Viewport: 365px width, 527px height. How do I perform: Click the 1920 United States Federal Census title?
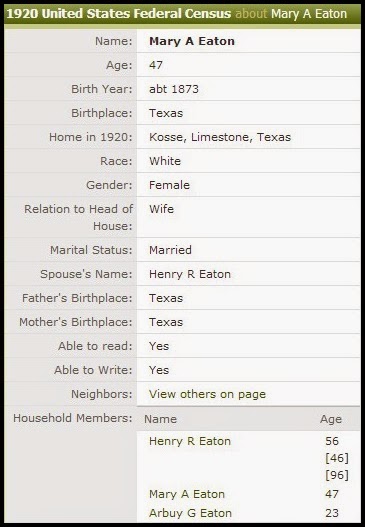(119, 13)
